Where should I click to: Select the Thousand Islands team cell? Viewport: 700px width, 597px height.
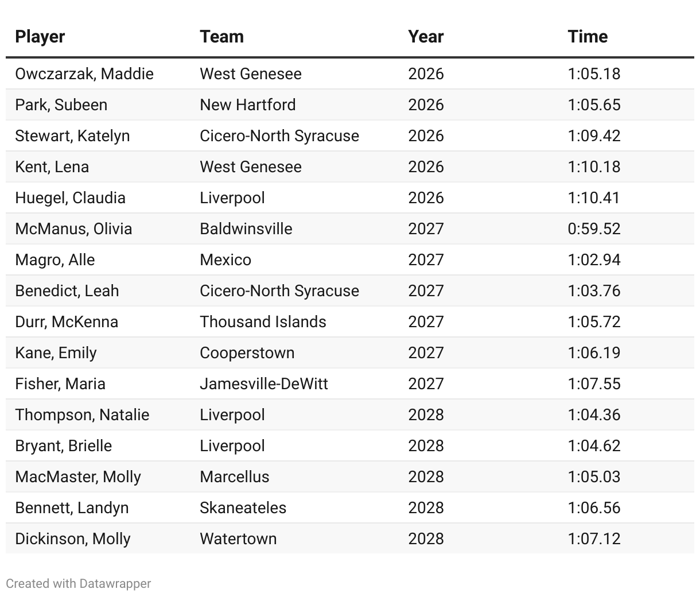[263, 322]
